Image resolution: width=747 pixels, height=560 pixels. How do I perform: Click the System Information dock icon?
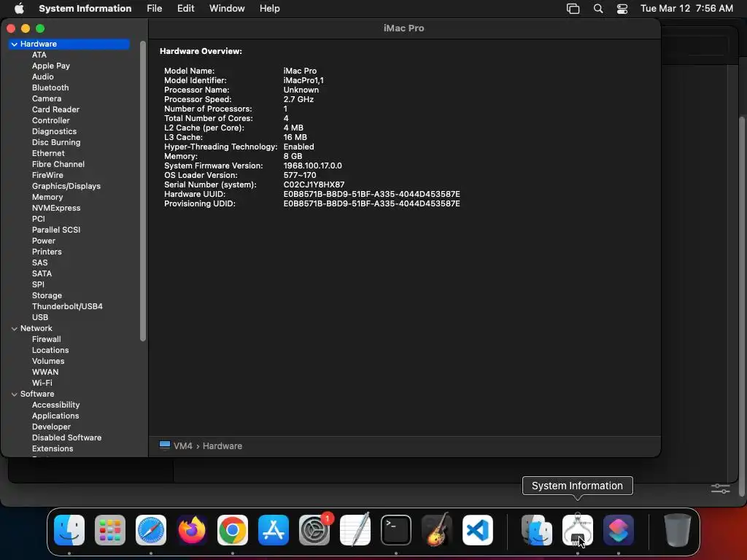click(578, 530)
